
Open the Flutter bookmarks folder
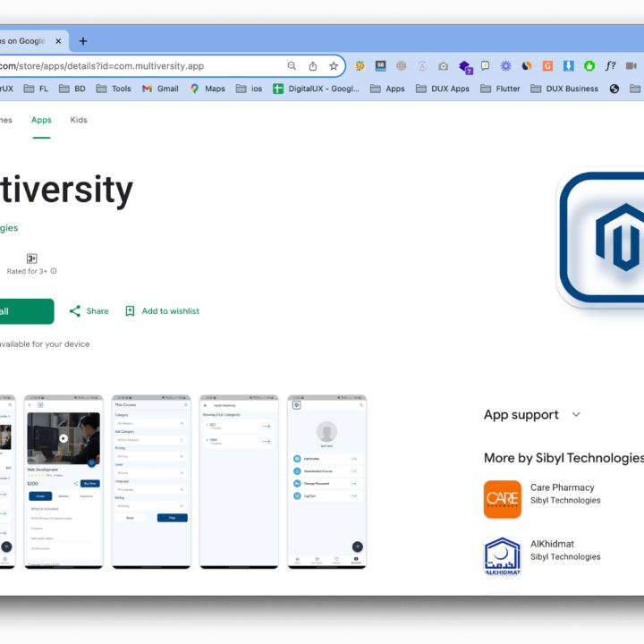point(500,89)
